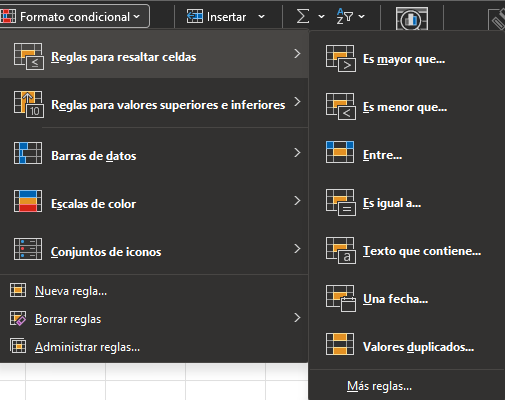Click the Reglas para resaltar celdas icon

29,57
